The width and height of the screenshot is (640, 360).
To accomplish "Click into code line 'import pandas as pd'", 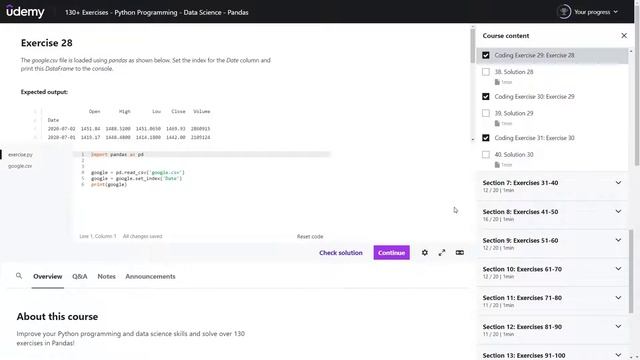I will (x=117, y=154).
